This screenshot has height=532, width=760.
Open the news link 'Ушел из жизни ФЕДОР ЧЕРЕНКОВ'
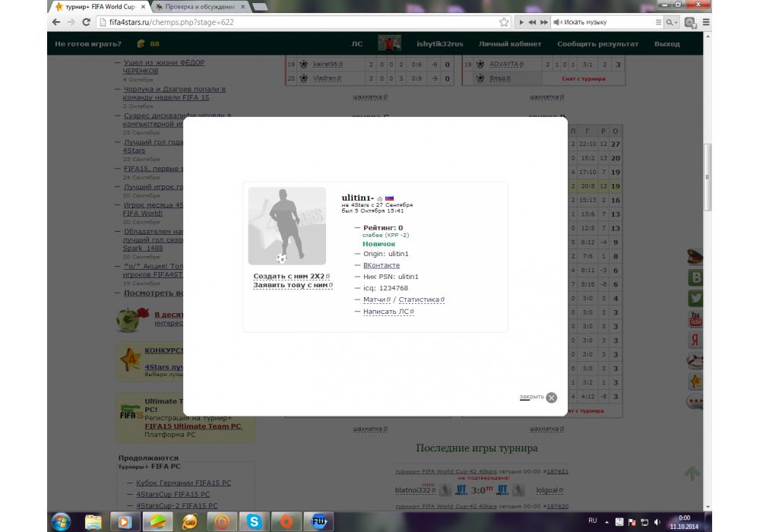tap(163, 67)
